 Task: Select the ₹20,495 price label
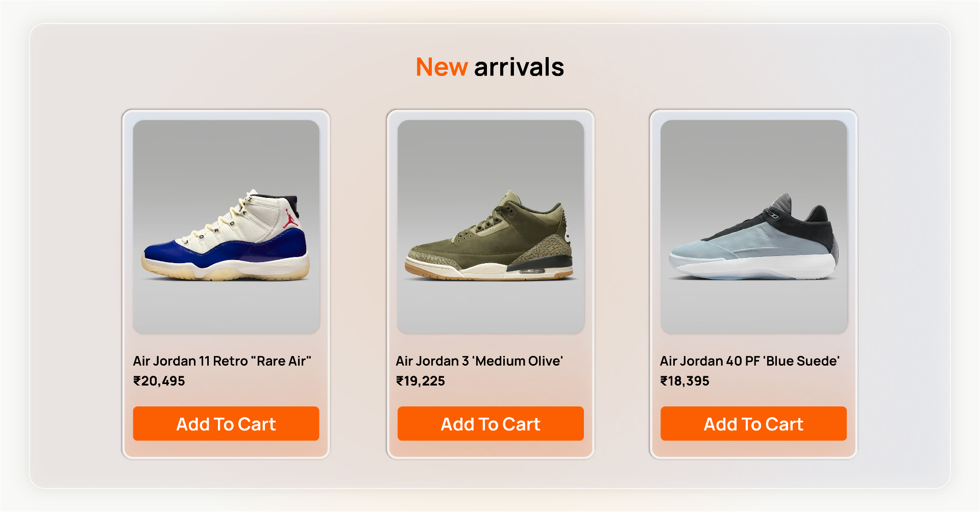click(x=158, y=380)
